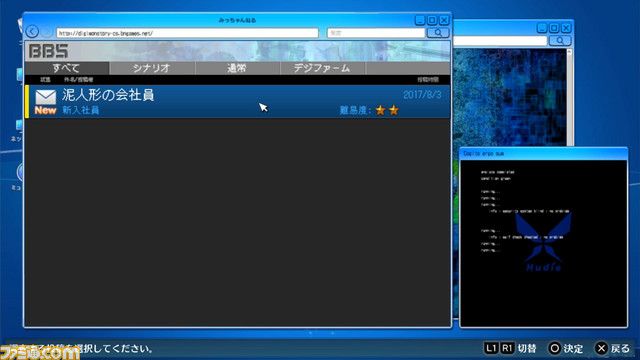The height and width of the screenshot is (360, 640).
Task: Click the Cogito ergo sum window title bar
Action: pos(543,153)
